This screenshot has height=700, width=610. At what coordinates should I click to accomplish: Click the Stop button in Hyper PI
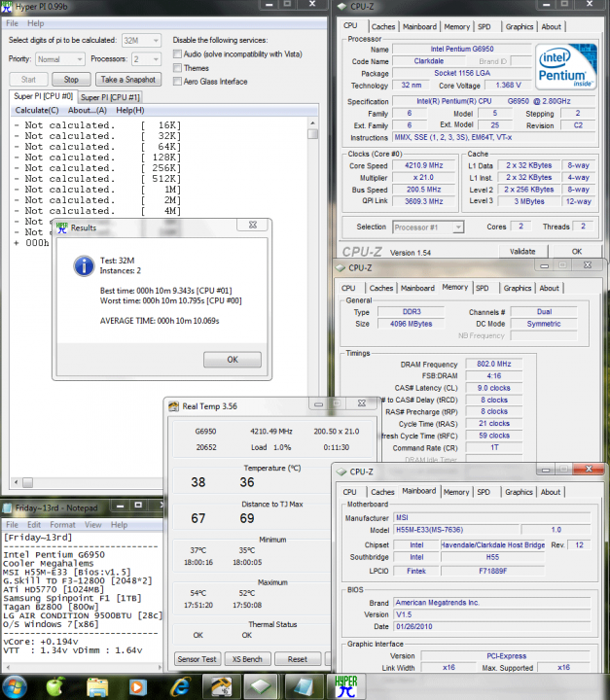point(71,80)
